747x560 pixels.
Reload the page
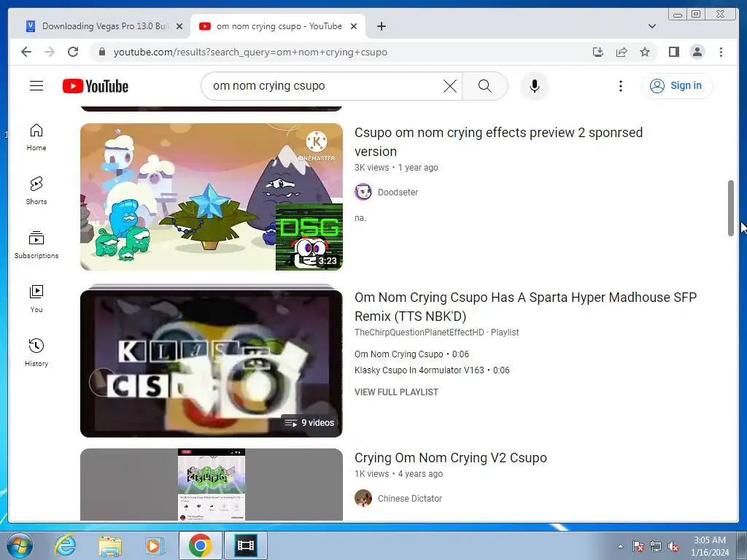[73, 52]
